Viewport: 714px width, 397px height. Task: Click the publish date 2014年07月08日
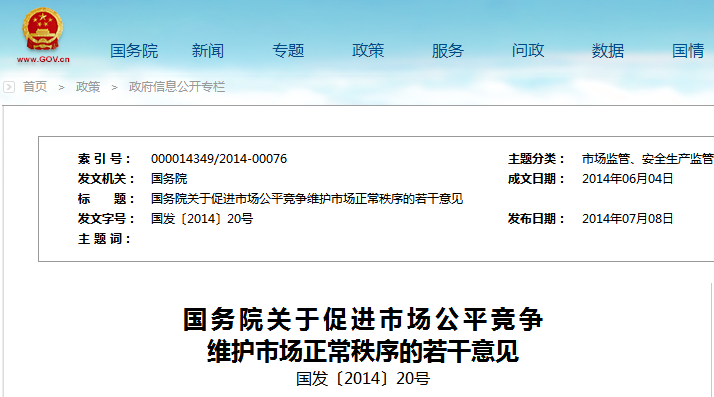pos(627,219)
